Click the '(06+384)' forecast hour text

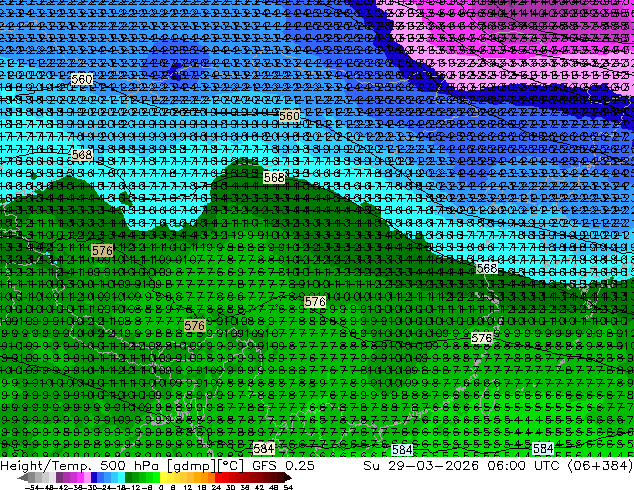coord(600,466)
